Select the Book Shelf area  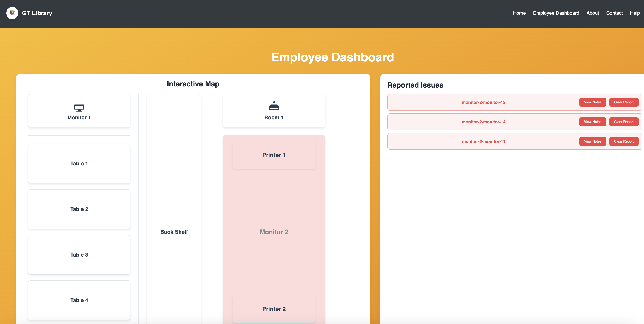point(174,232)
